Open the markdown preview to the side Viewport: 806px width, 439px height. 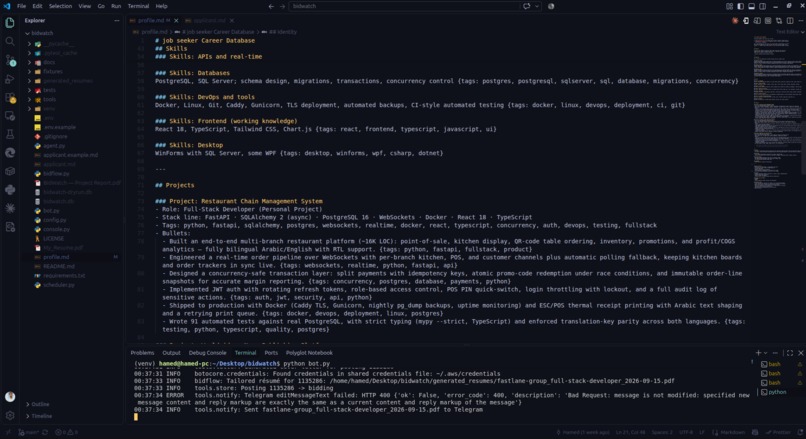(x=757, y=21)
